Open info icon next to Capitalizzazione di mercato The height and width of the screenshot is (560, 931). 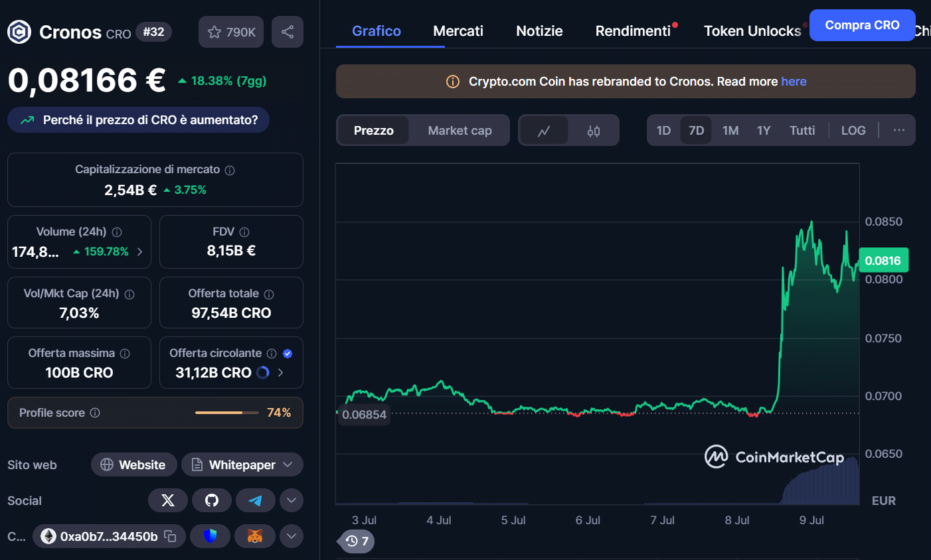230,170
